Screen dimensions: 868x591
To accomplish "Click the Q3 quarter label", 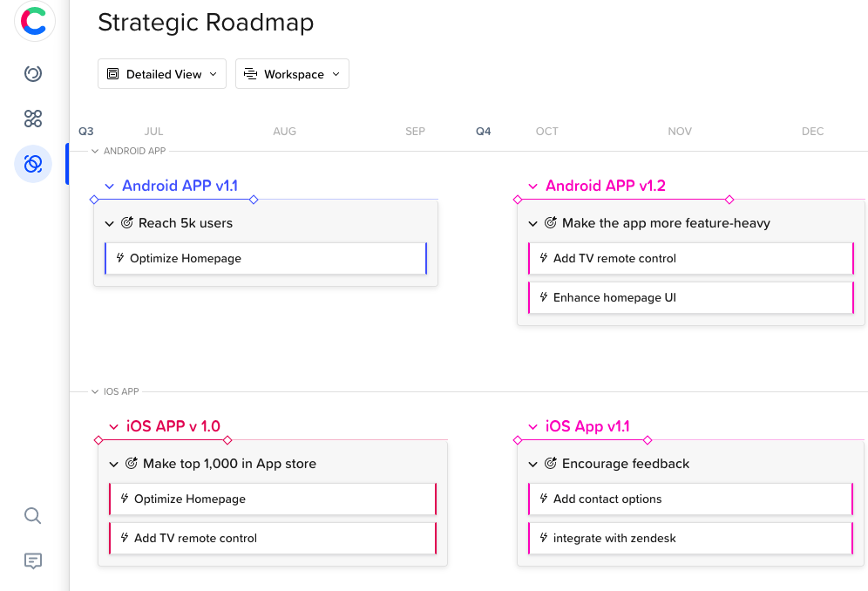I will coord(85,132).
